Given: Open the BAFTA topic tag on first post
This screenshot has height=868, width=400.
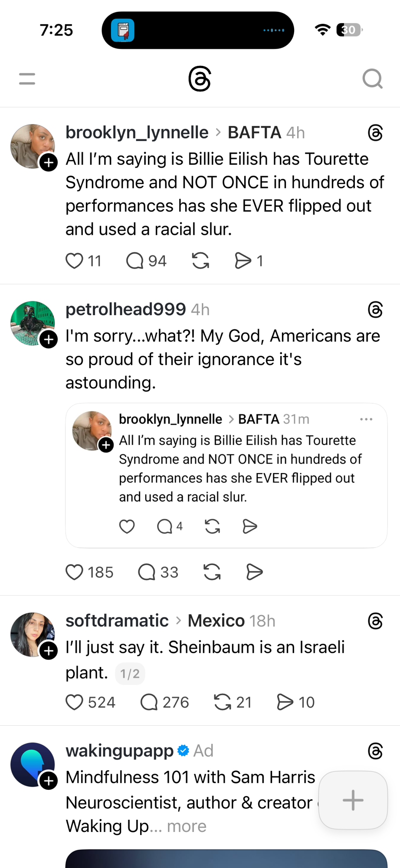Looking at the screenshot, I should [254, 132].
